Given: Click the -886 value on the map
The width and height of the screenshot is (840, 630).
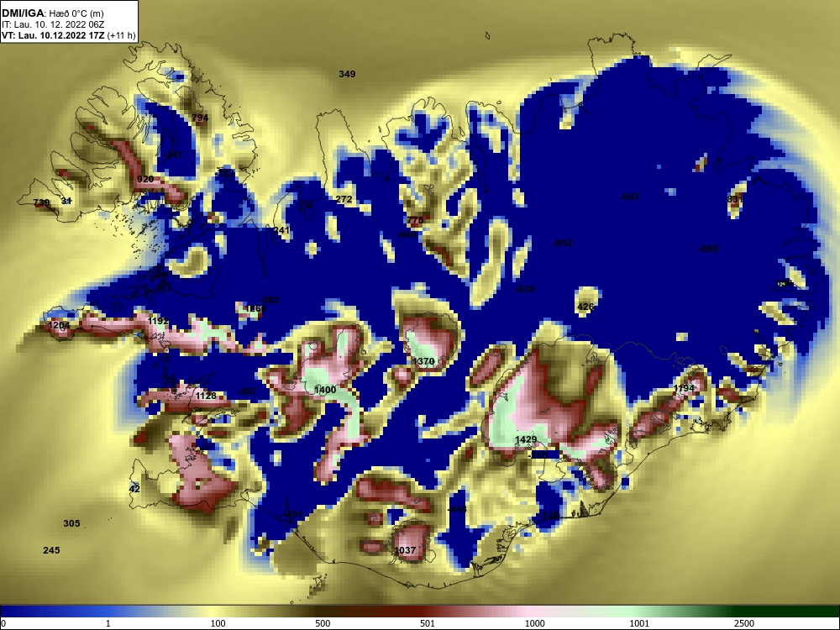Looking at the screenshot, I should click(708, 249).
